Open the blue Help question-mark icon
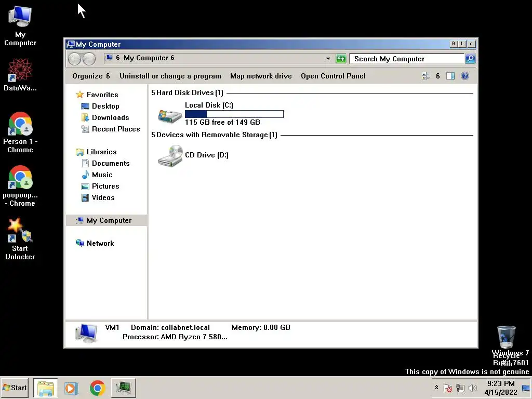This screenshot has height=399, width=532. tap(465, 76)
